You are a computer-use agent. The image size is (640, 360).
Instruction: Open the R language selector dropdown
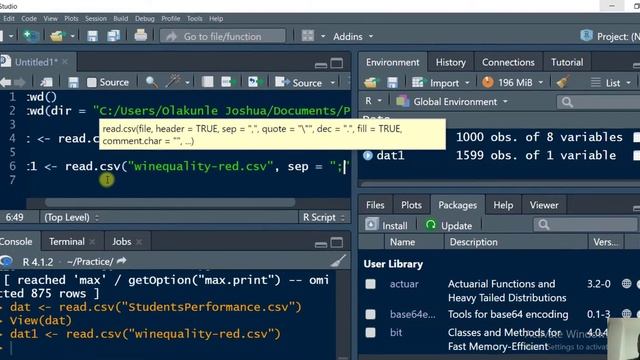point(373,101)
